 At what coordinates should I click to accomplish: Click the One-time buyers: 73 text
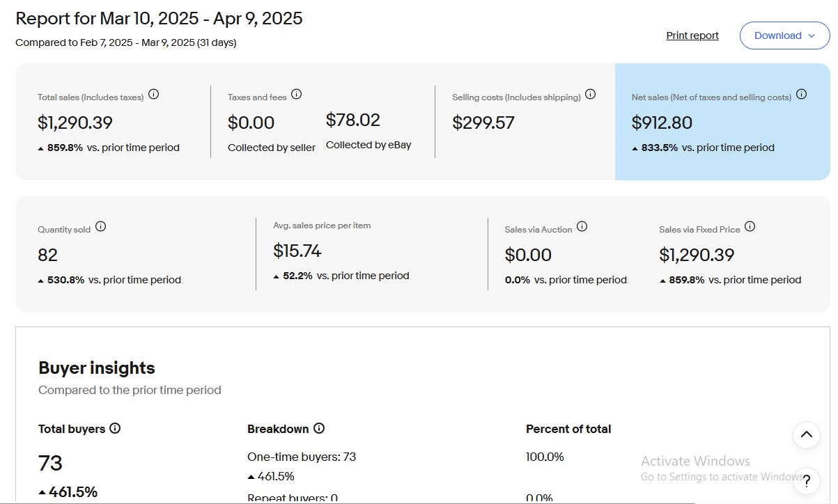click(302, 457)
